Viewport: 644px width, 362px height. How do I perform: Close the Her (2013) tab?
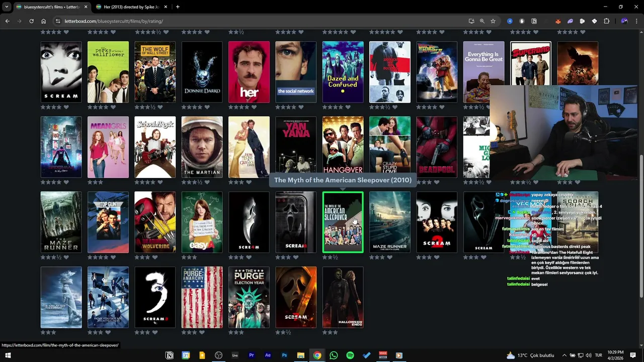[x=166, y=7]
